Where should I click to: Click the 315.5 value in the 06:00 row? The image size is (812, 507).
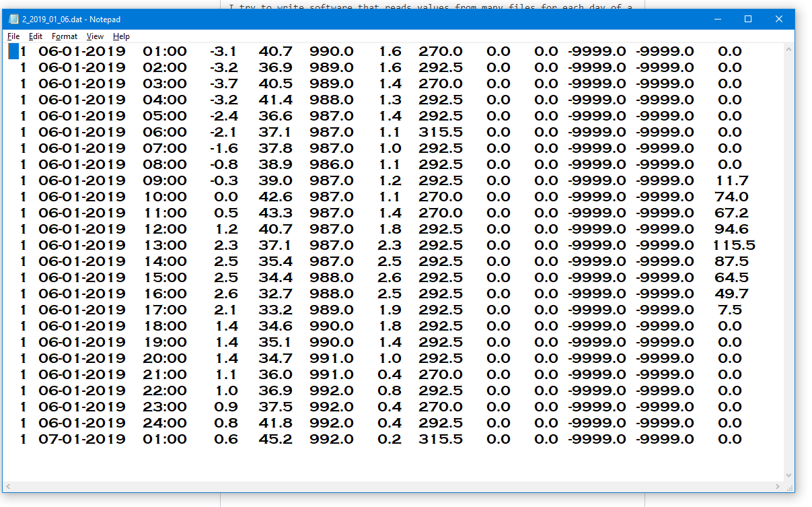tap(440, 133)
